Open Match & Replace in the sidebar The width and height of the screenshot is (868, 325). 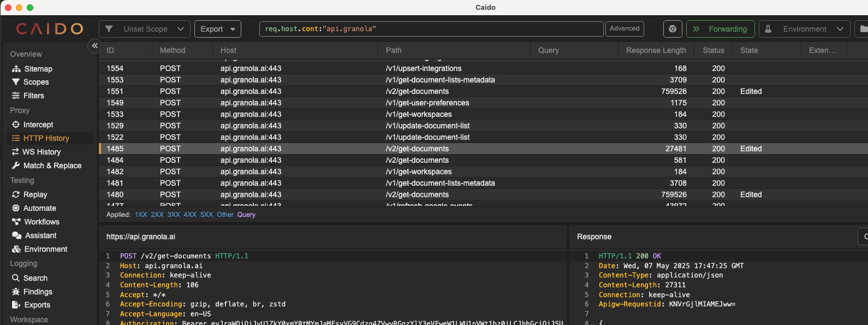pyautogui.click(x=46, y=166)
